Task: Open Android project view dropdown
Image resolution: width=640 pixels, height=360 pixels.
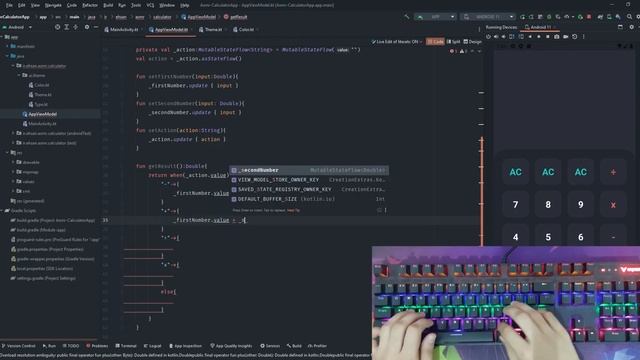Action: (x=17, y=27)
